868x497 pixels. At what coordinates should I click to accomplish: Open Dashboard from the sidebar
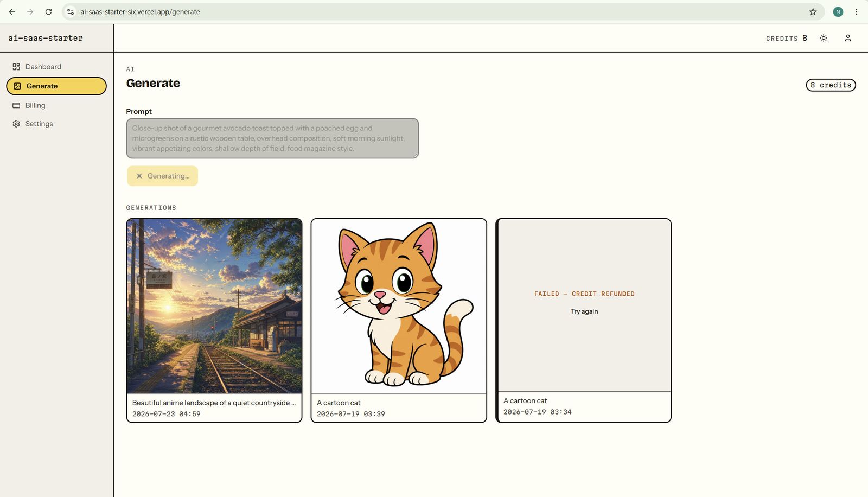(56, 67)
